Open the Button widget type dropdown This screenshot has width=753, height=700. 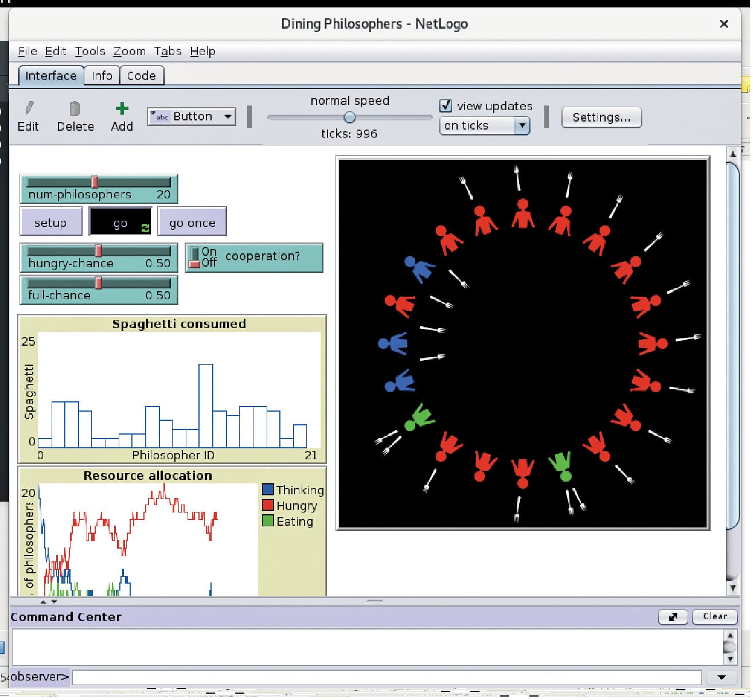click(x=228, y=116)
